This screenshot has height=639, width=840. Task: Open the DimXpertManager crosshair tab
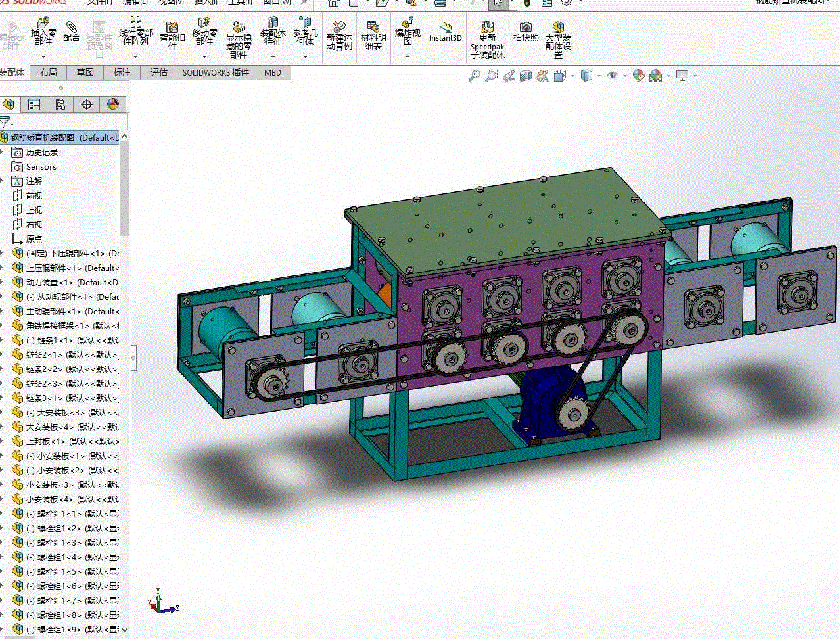click(x=87, y=105)
